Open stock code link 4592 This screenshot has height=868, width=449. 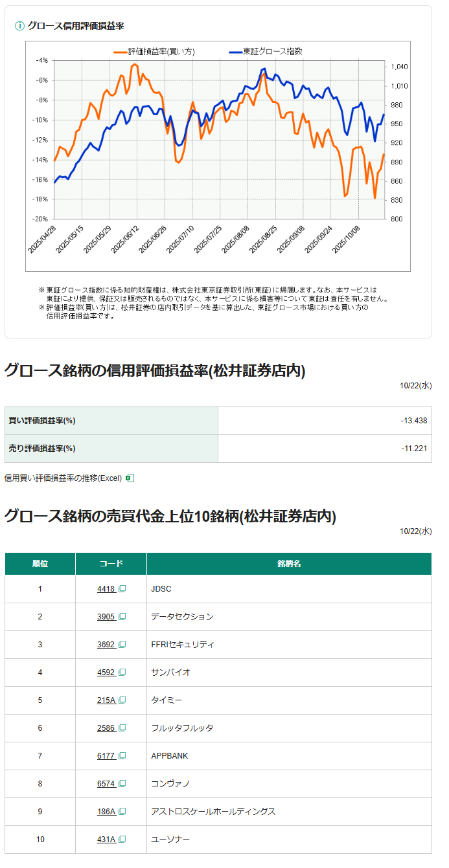[106, 673]
